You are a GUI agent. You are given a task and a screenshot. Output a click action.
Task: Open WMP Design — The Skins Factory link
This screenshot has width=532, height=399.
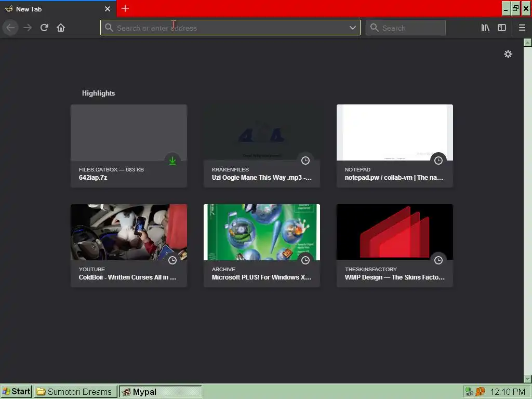(395, 277)
